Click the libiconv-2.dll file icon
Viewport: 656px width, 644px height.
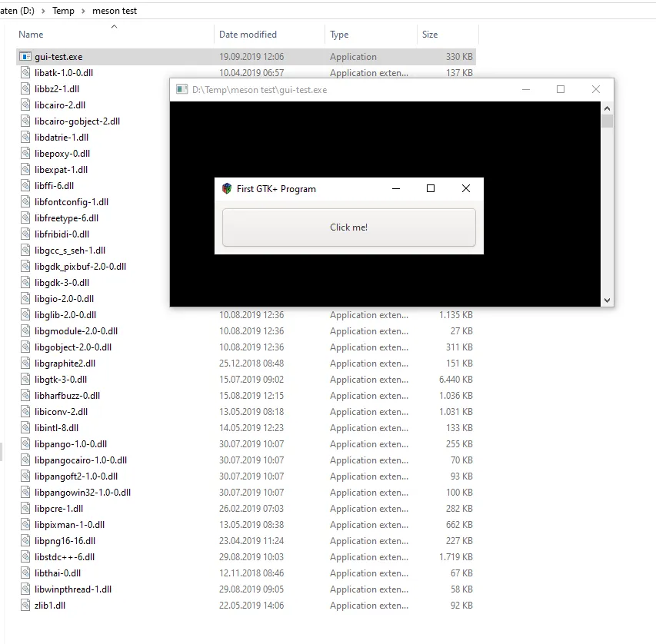25,411
